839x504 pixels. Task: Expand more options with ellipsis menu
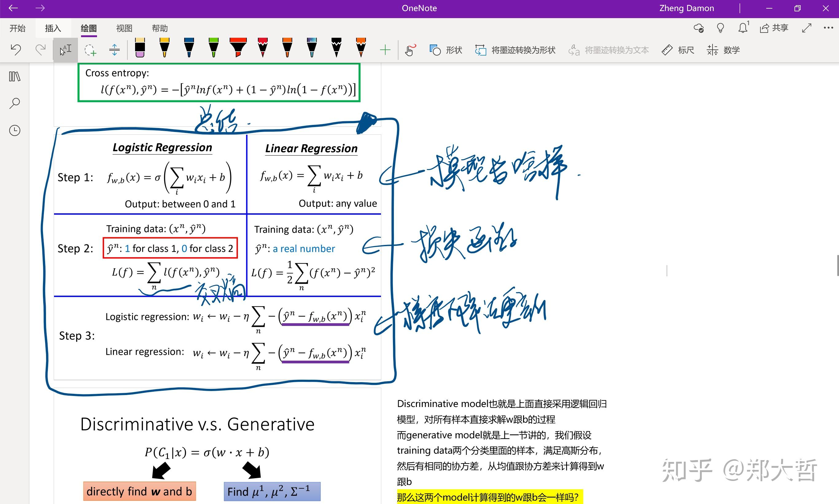click(828, 28)
